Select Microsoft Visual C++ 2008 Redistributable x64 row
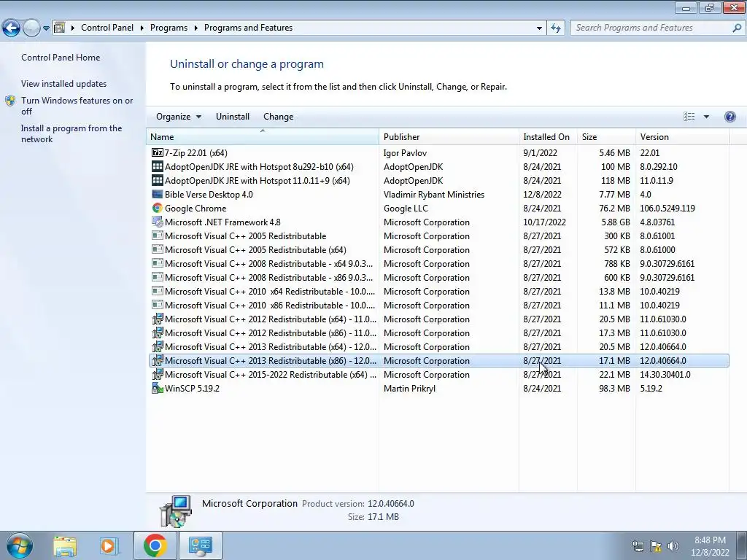This screenshot has height=560, width=747. (438, 264)
